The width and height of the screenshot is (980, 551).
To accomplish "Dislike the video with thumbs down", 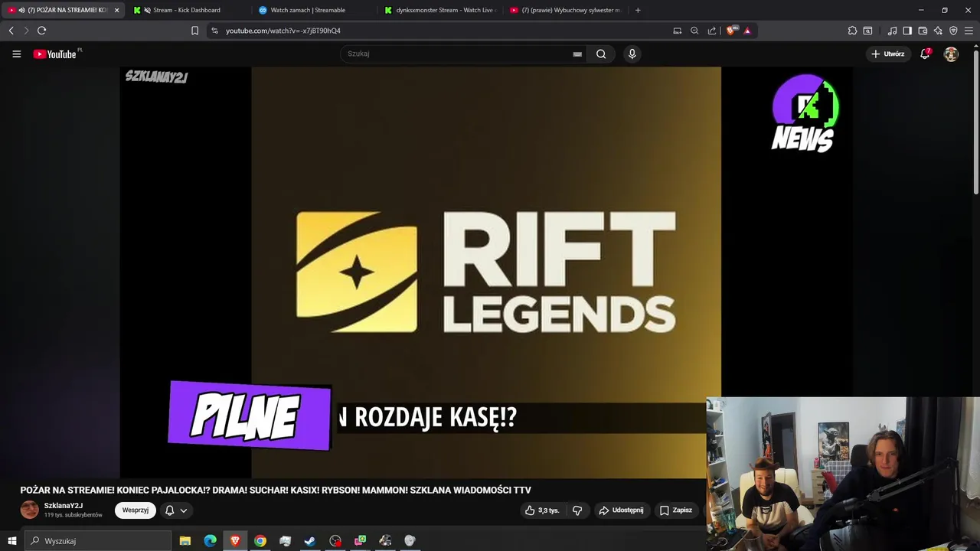I will [x=577, y=510].
